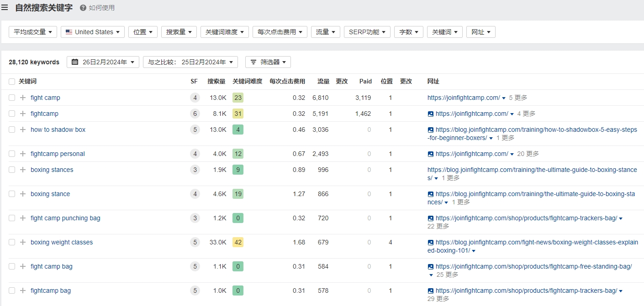The height and width of the screenshot is (306, 644).
Task: Check the boxing stance checkbox
Action: 12,194
